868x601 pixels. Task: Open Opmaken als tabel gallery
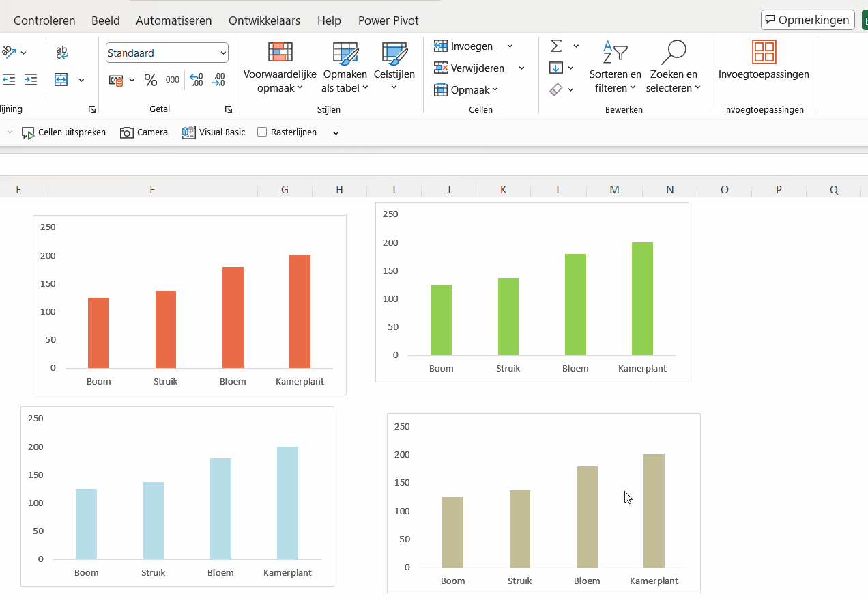coord(345,67)
